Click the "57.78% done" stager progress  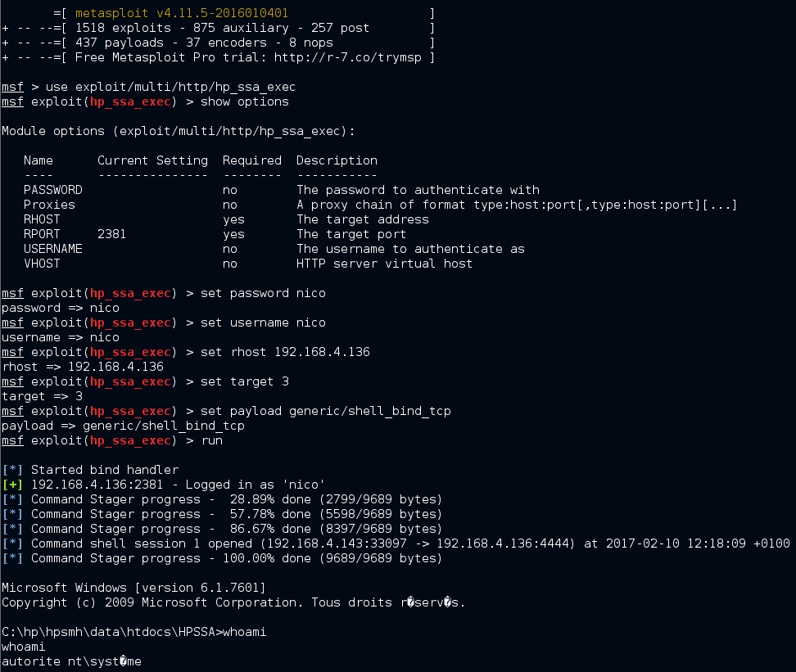point(270,514)
